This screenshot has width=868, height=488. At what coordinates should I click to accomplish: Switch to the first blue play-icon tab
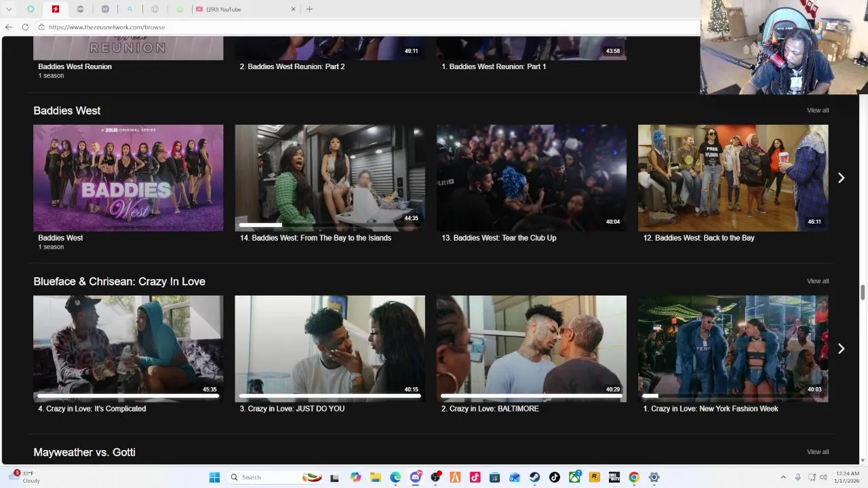tap(31, 9)
